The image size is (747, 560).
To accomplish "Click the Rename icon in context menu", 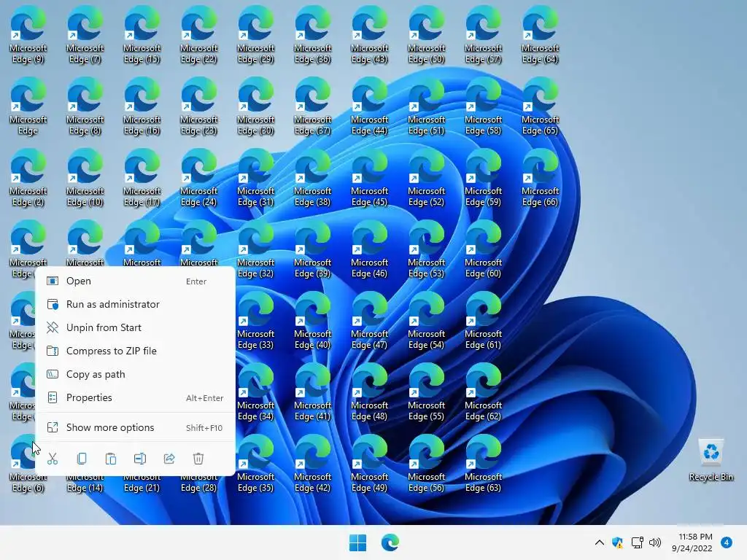I will click(140, 459).
